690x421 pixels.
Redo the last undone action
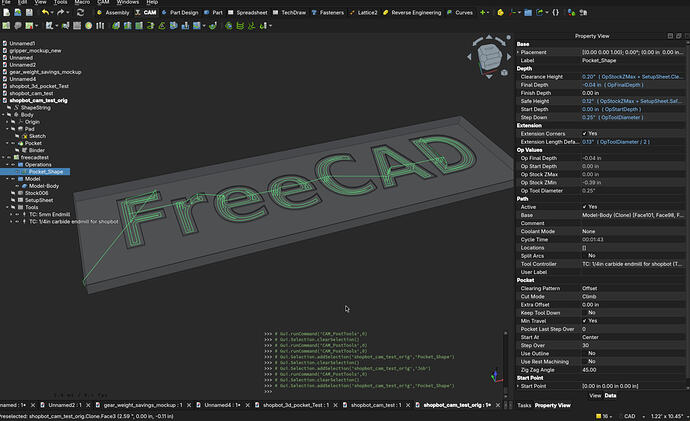[x=60, y=12]
